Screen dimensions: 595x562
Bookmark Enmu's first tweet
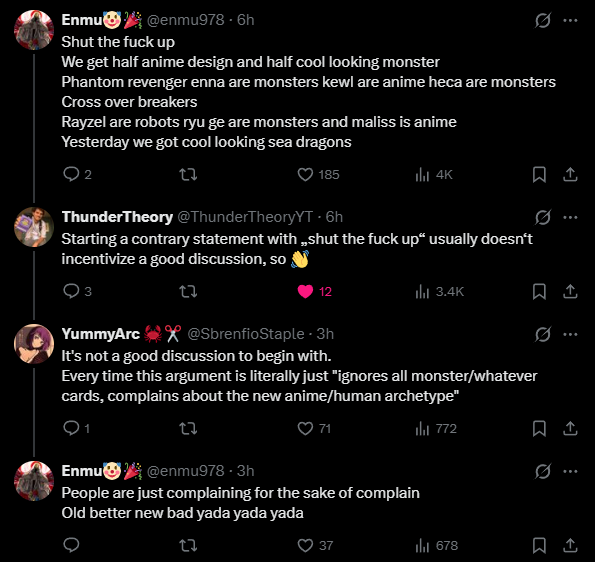pyautogui.click(x=539, y=175)
